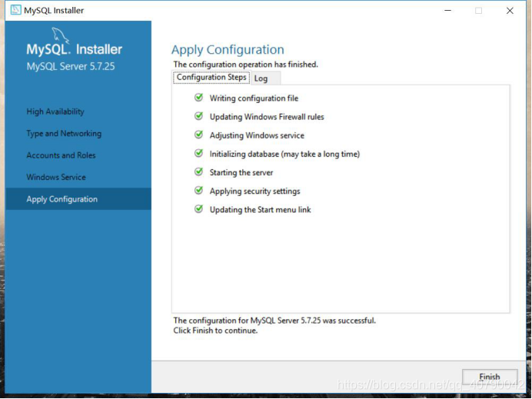The image size is (532, 399).
Task: Click the check icon beside Updating Windows Firewall rules
Action: (x=199, y=116)
